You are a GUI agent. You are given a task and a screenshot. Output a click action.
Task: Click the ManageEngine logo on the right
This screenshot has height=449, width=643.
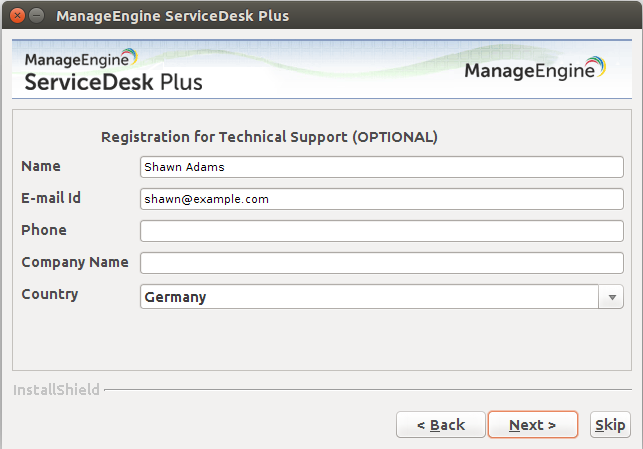[535, 70]
